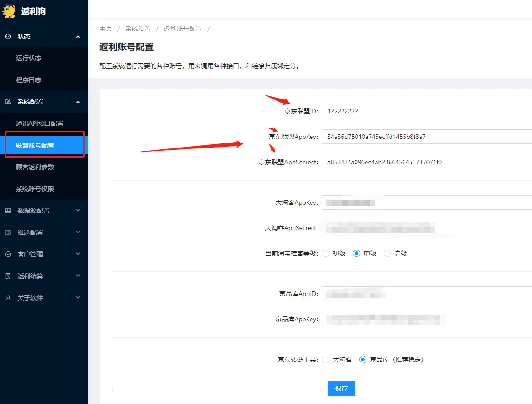The image size is (532, 404).
Task: Collapse the 状态 menu chevron
Action: click(78, 36)
